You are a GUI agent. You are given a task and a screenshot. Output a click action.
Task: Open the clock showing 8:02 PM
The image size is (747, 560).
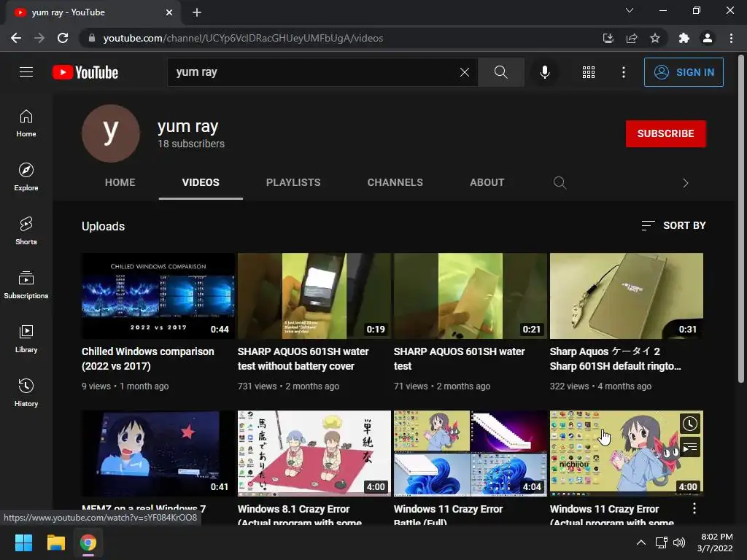click(x=716, y=542)
